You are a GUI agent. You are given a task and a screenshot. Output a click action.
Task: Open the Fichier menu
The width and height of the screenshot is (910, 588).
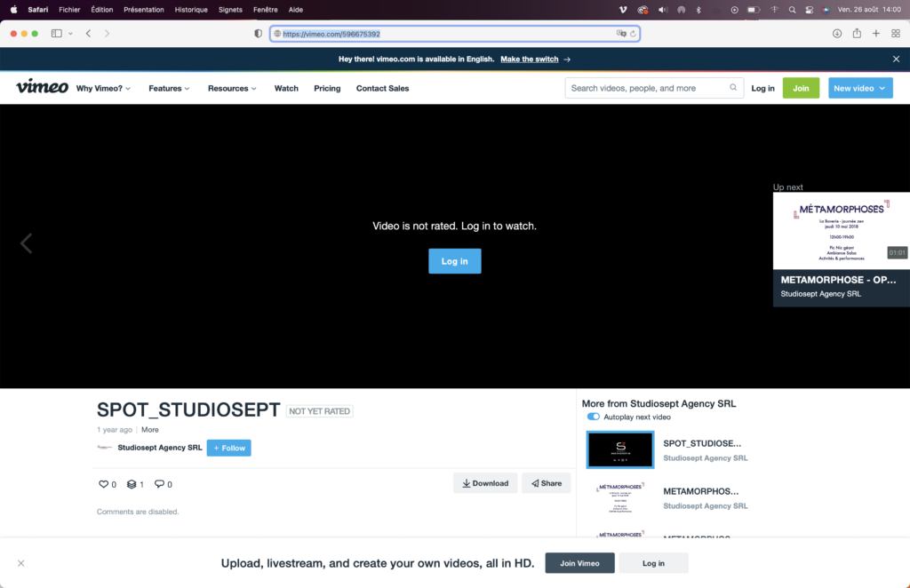point(69,10)
